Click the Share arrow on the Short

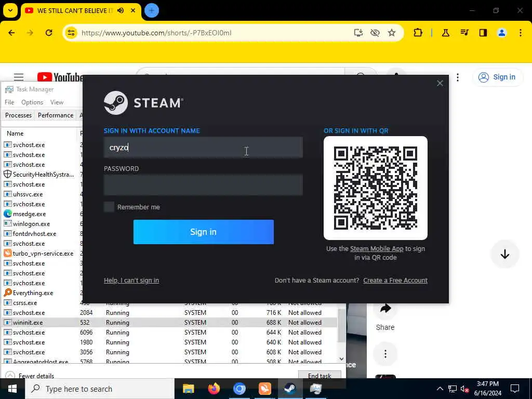pyautogui.click(x=385, y=308)
